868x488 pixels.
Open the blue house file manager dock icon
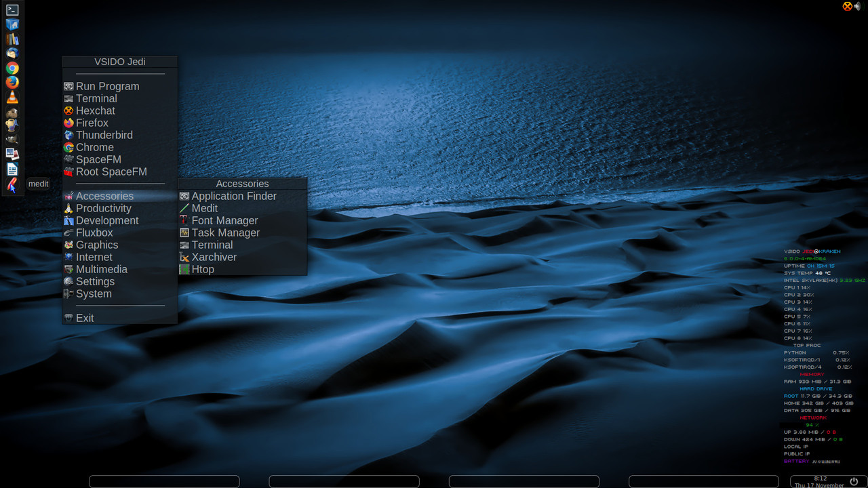tap(12, 24)
